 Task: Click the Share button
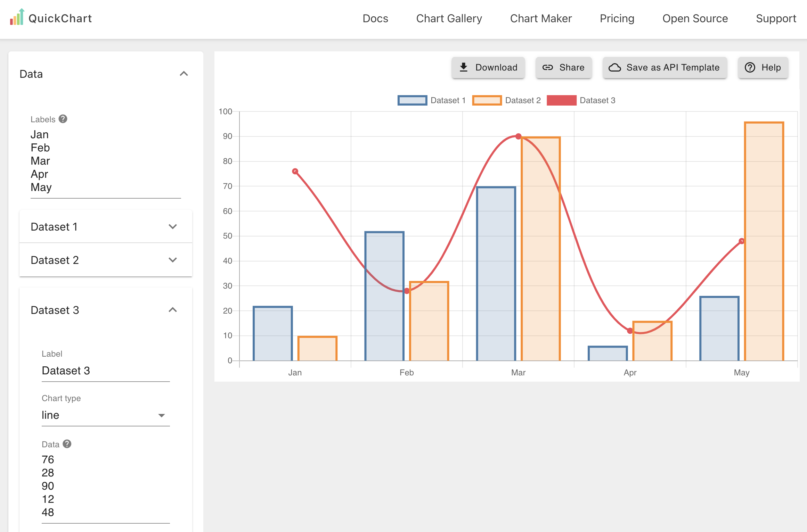point(564,67)
